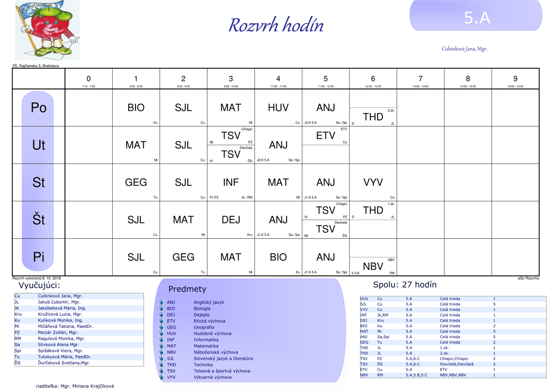555x392 pixels.
Task: Click the Predmety heading
Action: point(187,289)
